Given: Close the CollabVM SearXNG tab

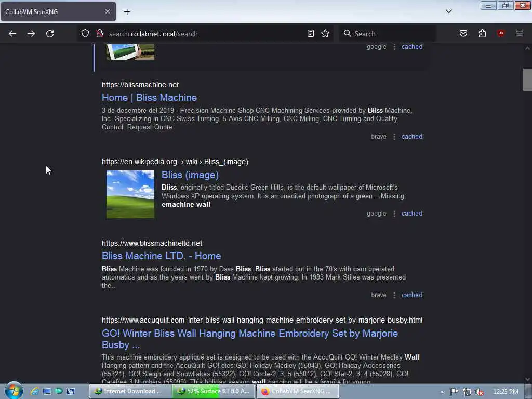Looking at the screenshot, I should (x=107, y=11).
